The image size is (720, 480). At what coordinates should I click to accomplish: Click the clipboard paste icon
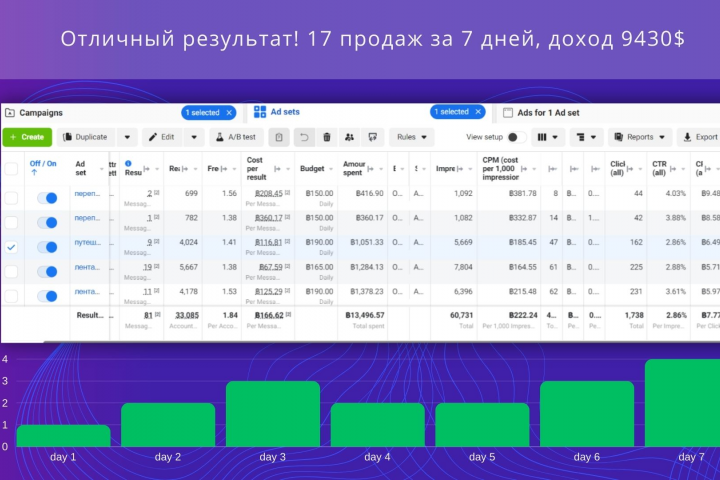(x=279, y=137)
